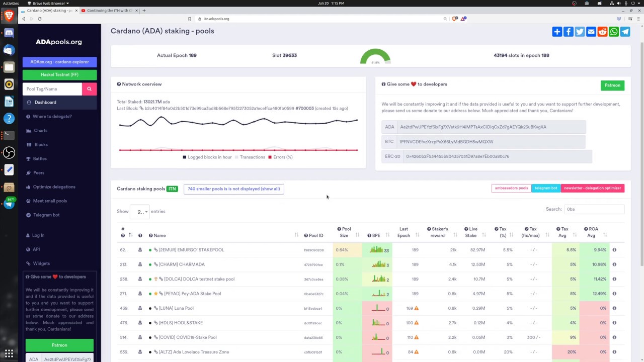Viewport: 644px width, 362px height.
Task: Sort table by Name column
Action: point(296,235)
